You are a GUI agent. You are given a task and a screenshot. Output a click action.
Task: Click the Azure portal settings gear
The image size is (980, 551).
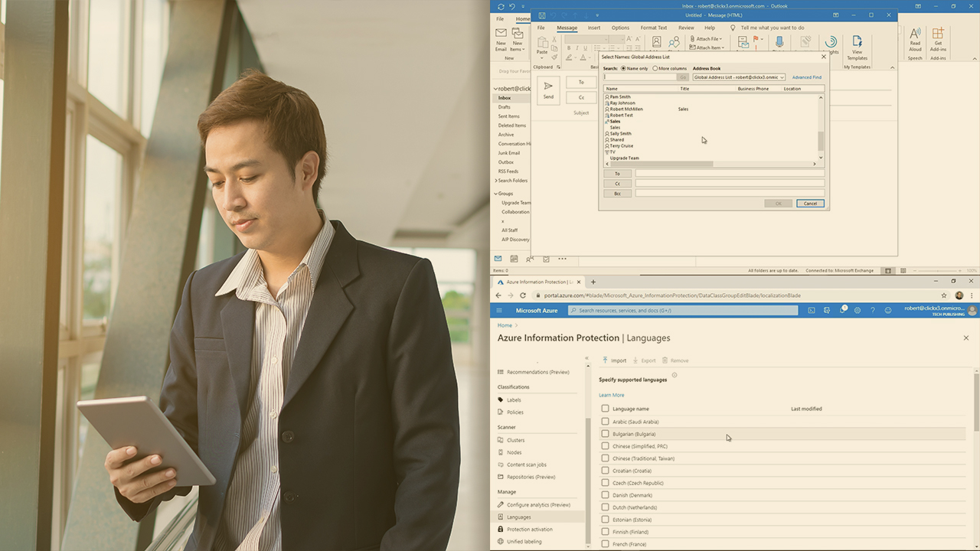point(857,310)
